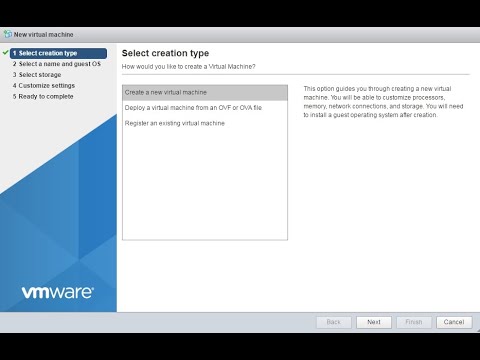Go to step 4 Customize settings

(44, 86)
